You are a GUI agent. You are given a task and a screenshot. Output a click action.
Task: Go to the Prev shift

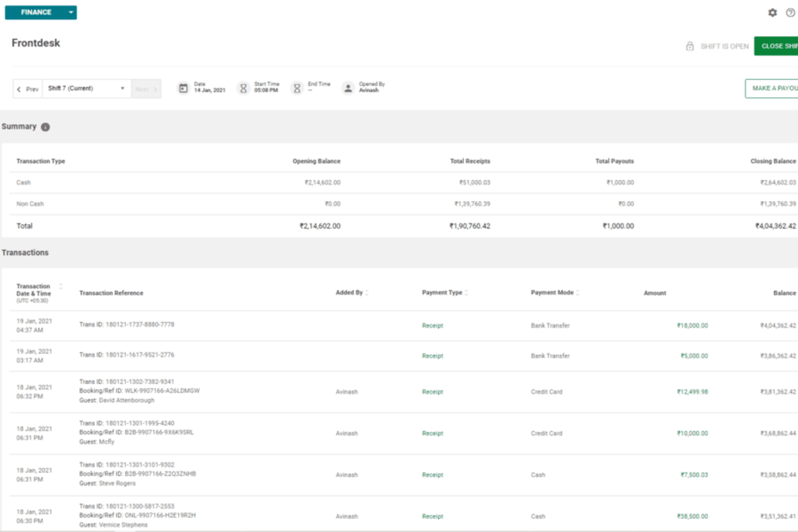pos(28,89)
